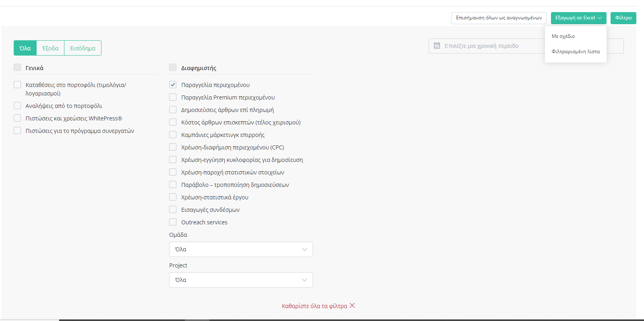Check Παραγγελία Premium περιεχομένου checkbox
This screenshot has width=644, height=321.
tap(173, 97)
